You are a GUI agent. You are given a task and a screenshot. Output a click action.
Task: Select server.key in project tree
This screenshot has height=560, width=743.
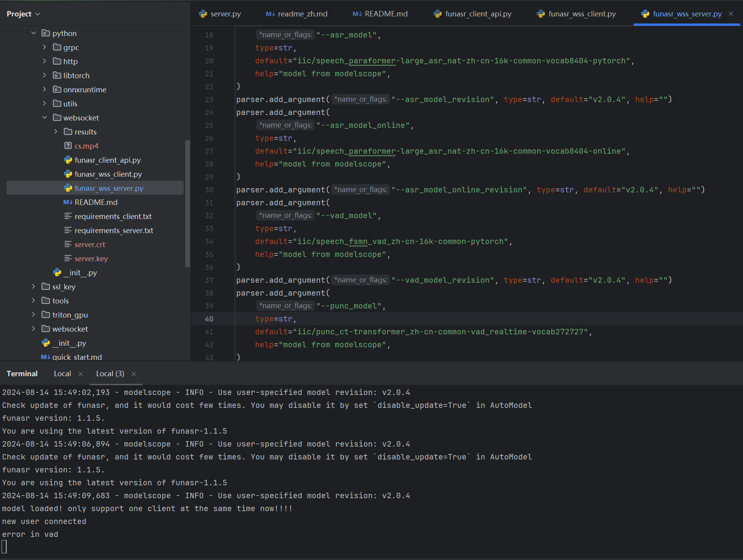point(91,258)
